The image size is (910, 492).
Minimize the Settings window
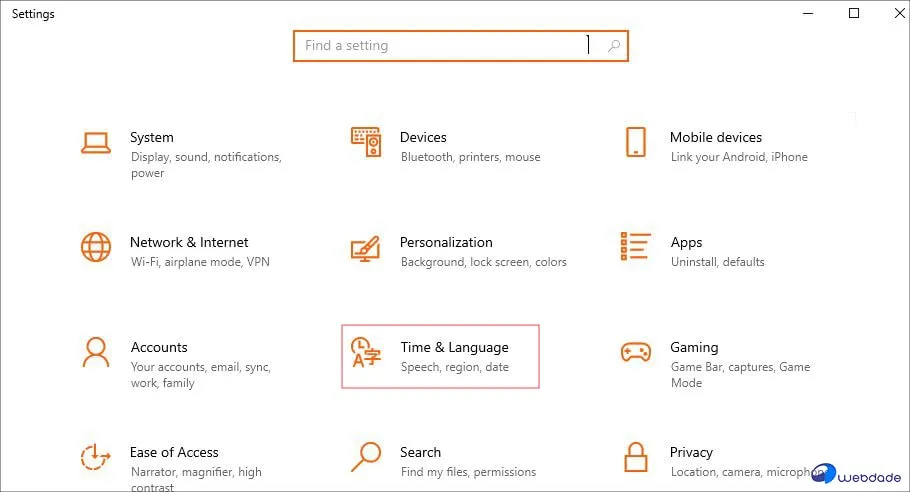coord(808,13)
